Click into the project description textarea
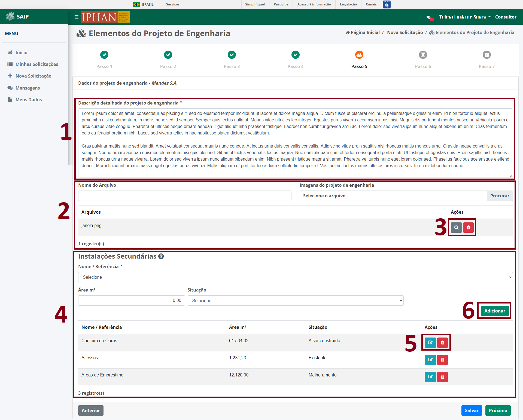523x420 pixels. 295,143
